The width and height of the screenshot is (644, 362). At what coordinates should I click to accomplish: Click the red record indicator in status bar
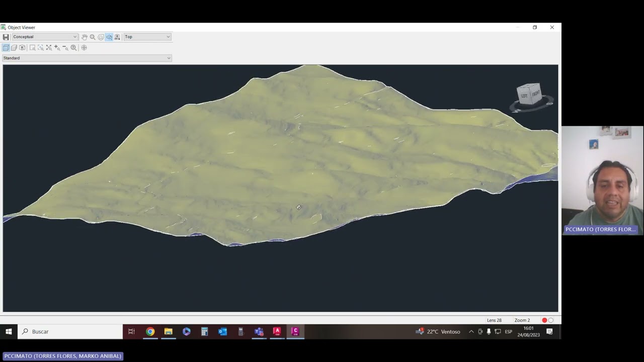(544, 320)
